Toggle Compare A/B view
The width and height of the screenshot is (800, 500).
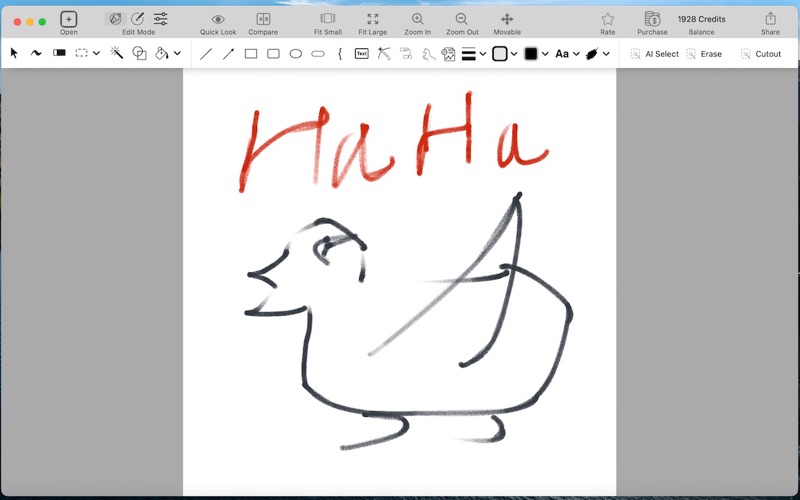tap(263, 19)
